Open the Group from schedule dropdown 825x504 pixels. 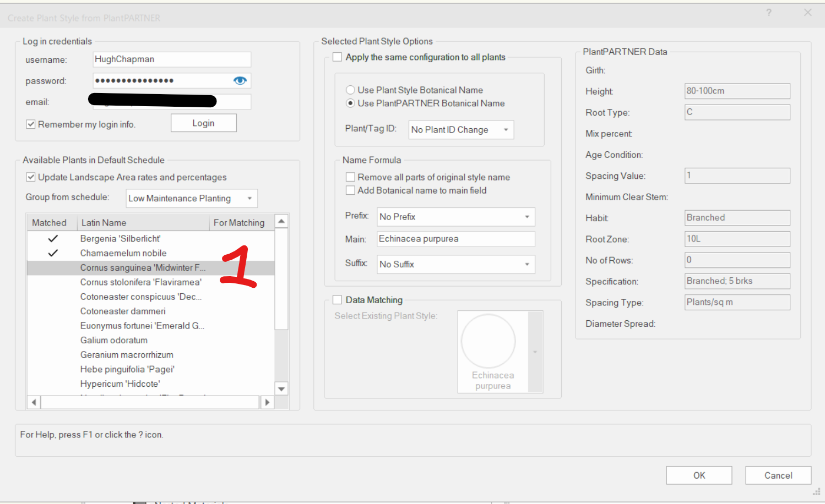coord(192,199)
